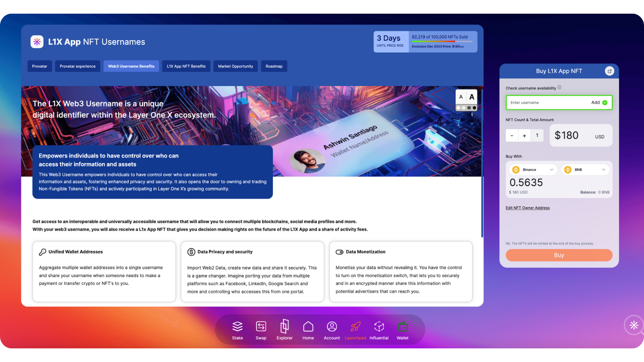Pick the cream reading theme swatch
The image size is (644, 362).
[x=464, y=108]
